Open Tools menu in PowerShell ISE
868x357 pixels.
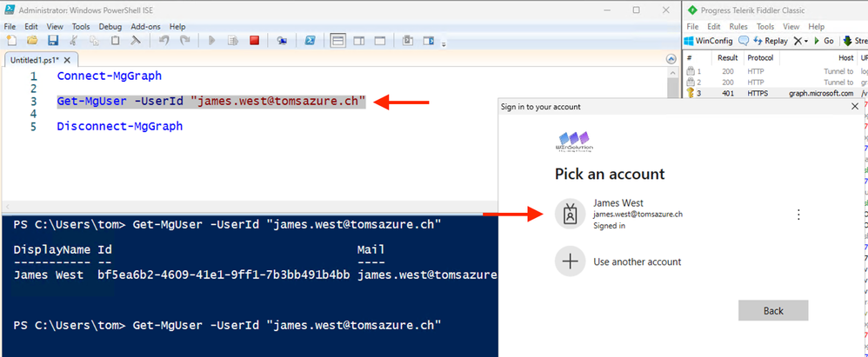tap(81, 27)
